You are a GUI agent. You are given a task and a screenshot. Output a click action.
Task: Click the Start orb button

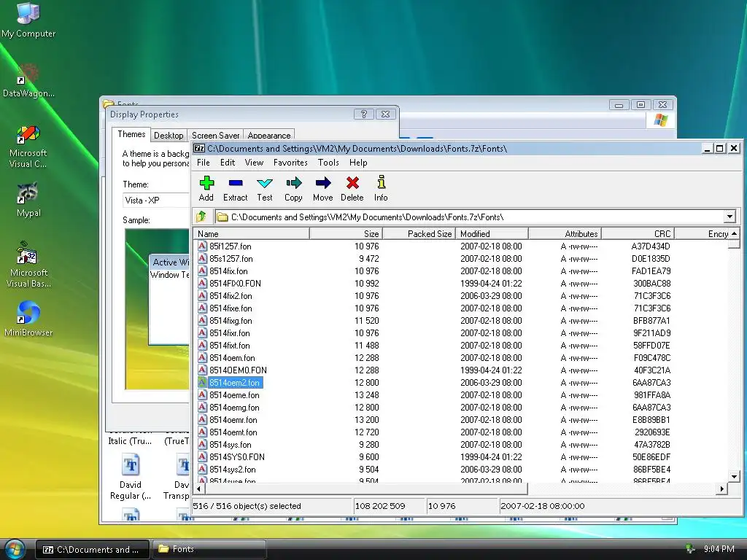[15, 550]
